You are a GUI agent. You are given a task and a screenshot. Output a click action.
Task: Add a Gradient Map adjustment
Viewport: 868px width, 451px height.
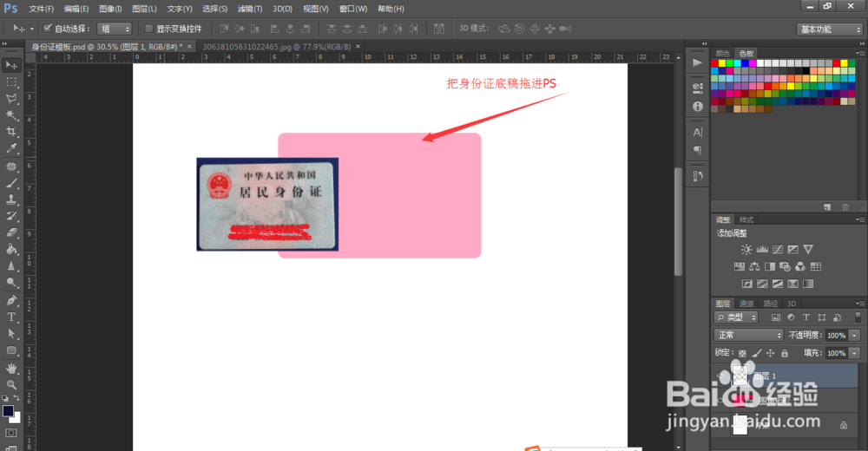coord(808,284)
